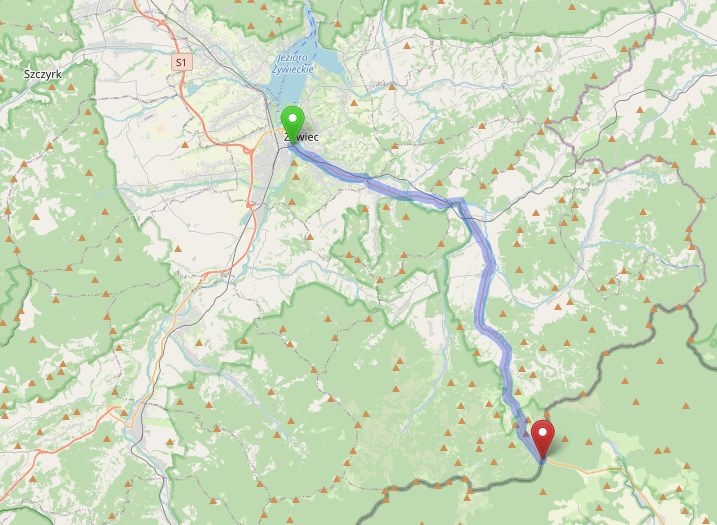Screen dimensions: 717x525
Task: Select the S1 expressway road shield
Action: tap(182, 62)
